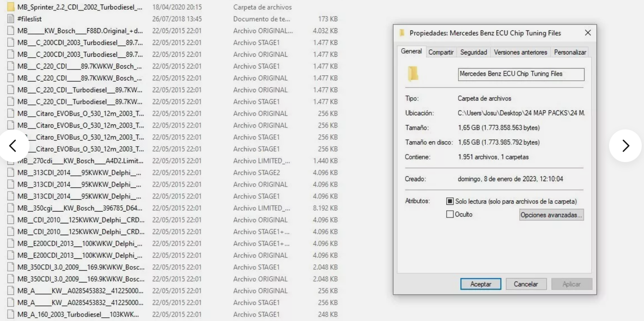Image resolution: width=644 pixels, height=321 pixels.
Task: Click the right navigation arrow
Action: (x=625, y=146)
